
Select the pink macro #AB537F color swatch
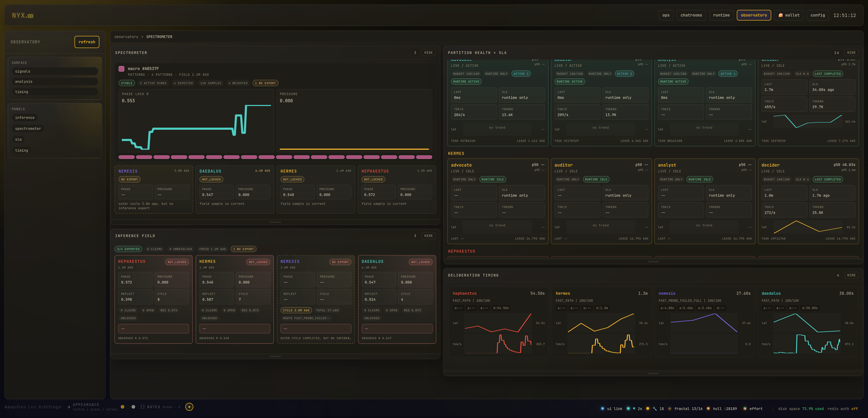point(121,69)
